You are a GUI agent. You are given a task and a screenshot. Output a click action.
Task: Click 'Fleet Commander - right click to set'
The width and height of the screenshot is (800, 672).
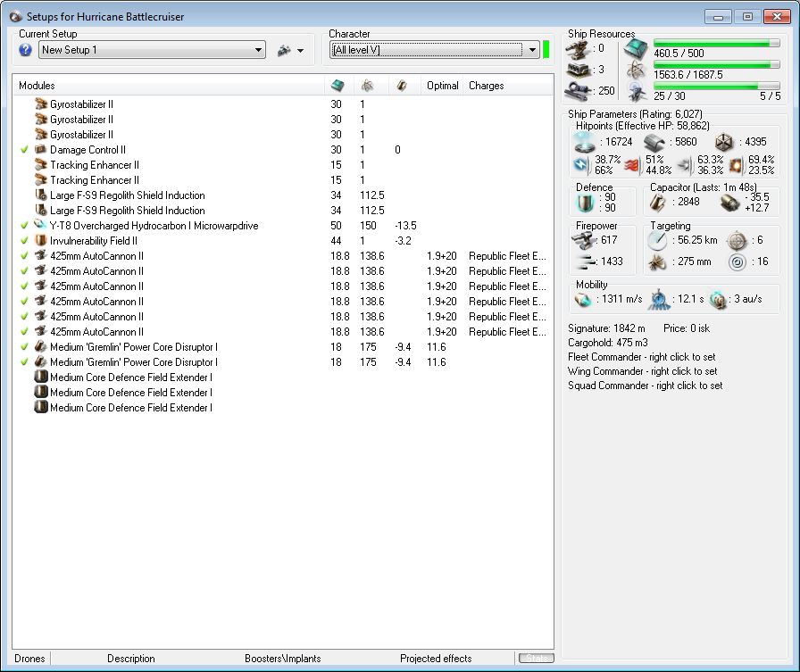click(x=641, y=357)
